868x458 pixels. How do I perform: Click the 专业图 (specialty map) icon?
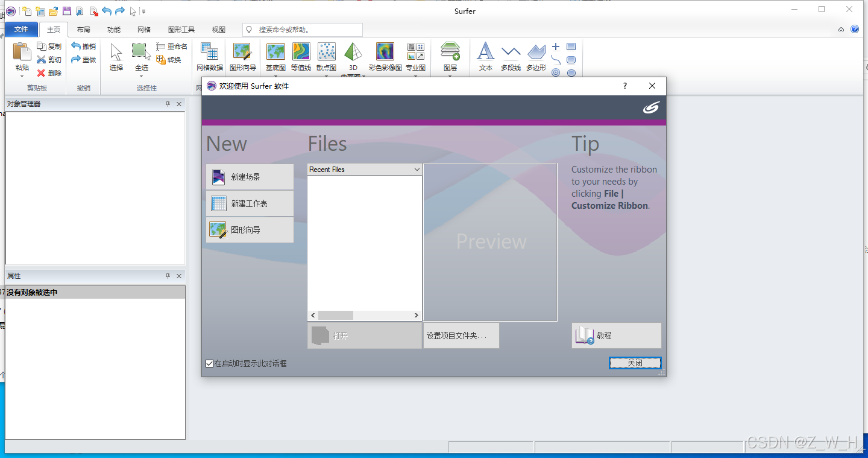point(415,51)
